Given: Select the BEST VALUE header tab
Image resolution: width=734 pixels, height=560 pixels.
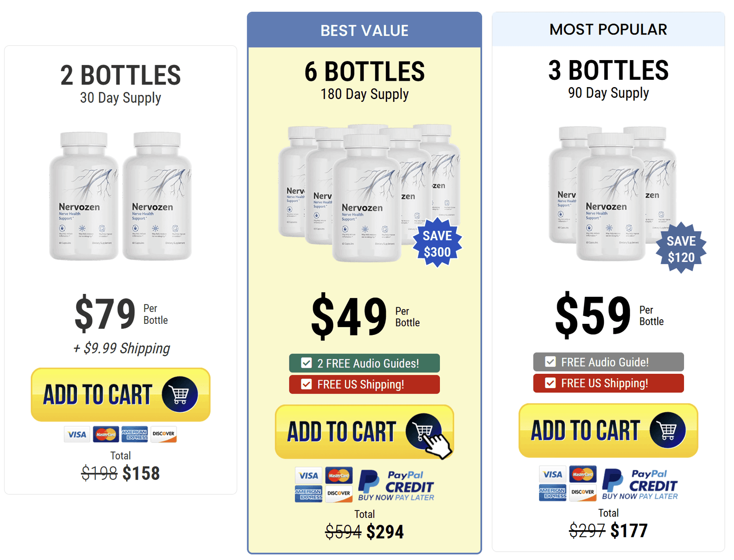Looking at the screenshot, I should [365, 30].
